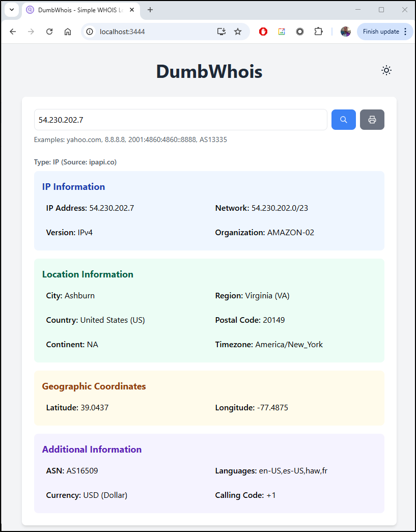Click the site information icon in address bar
The image size is (416, 532).
[x=90, y=32]
